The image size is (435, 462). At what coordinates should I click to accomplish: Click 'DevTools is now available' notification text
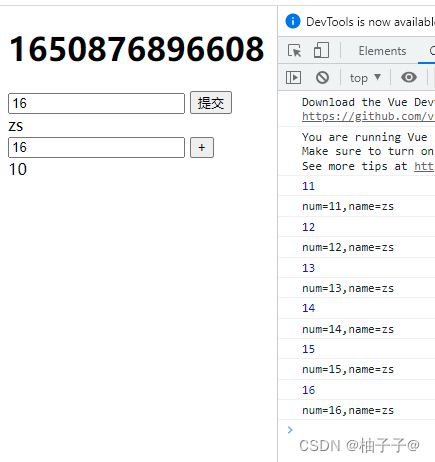tap(370, 22)
